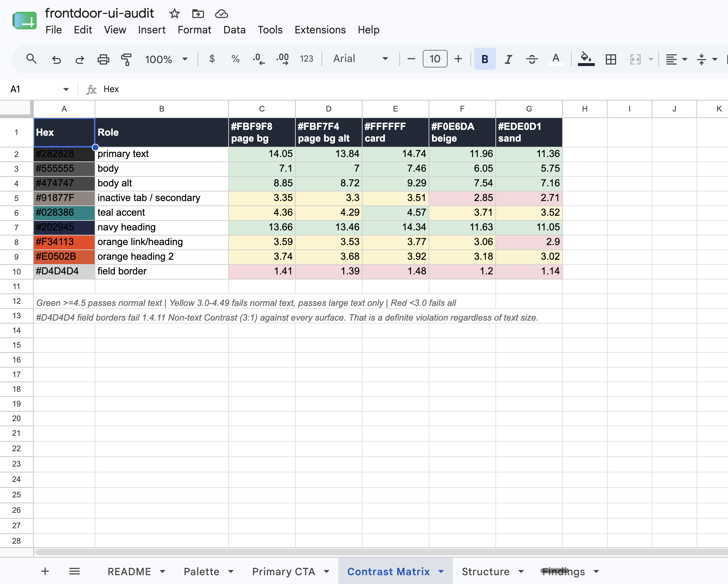Open the all sheets list icon
The width and height of the screenshot is (728, 584).
(74, 571)
